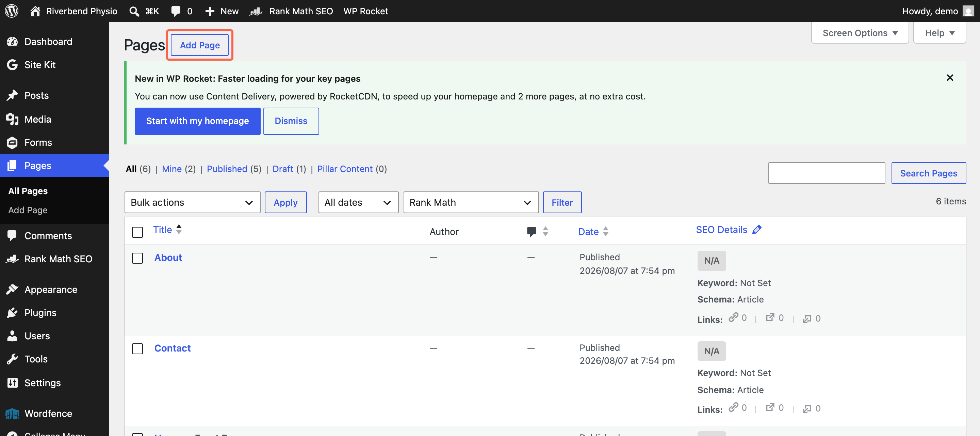Open the comments bubble in admin bar
The image size is (980, 436).
click(x=176, y=11)
